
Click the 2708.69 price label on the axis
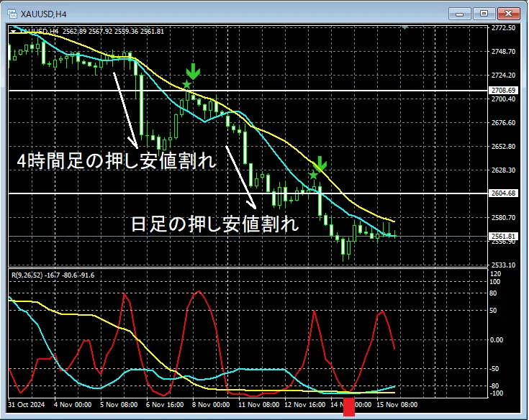point(503,91)
